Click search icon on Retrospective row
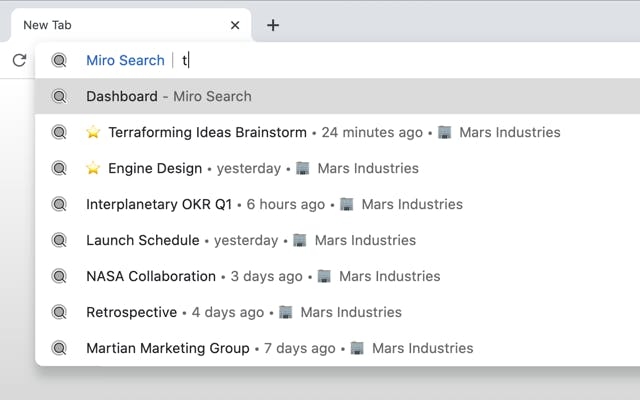Viewport: 640px width, 400px height. (x=59, y=312)
